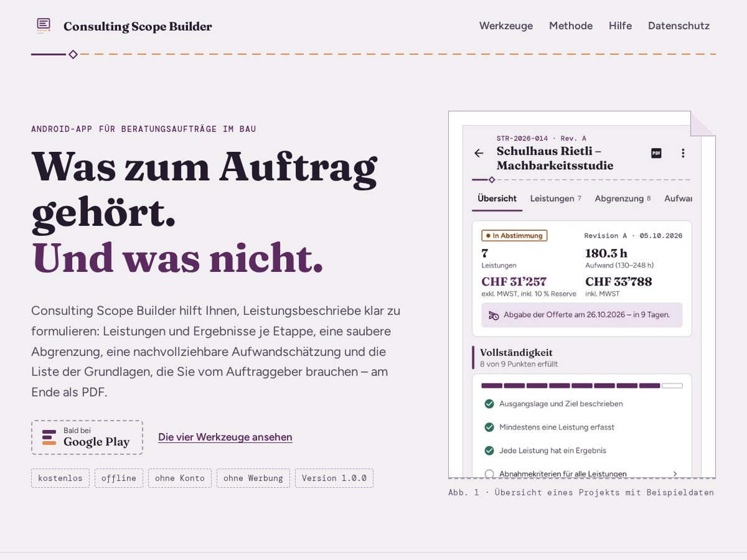747x560 pixels.
Task: Open the Werkzeuge navigation item
Action: click(x=506, y=26)
